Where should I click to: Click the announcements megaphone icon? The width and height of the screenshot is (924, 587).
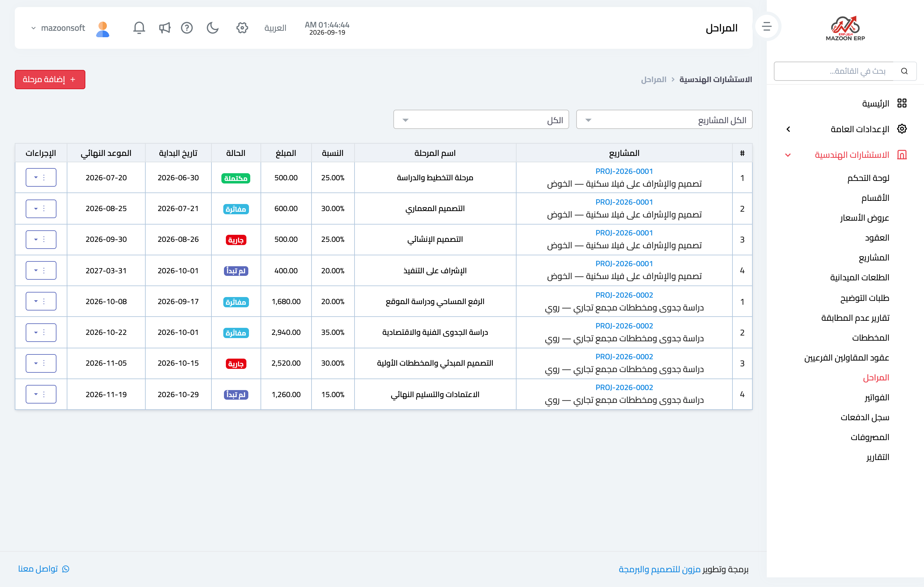(x=164, y=28)
